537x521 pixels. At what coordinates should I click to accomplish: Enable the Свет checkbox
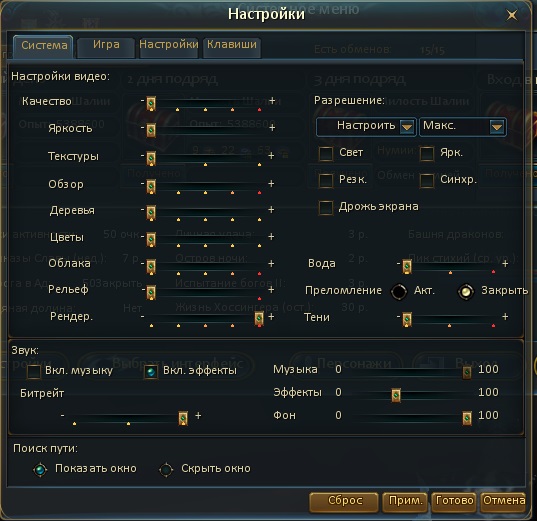[x=326, y=153]
